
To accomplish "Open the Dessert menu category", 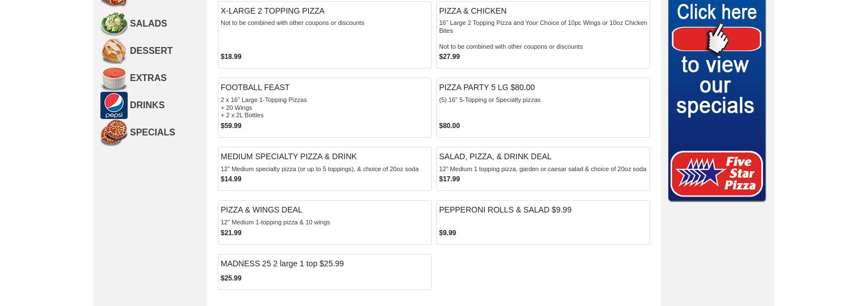I will pos(151,51).
